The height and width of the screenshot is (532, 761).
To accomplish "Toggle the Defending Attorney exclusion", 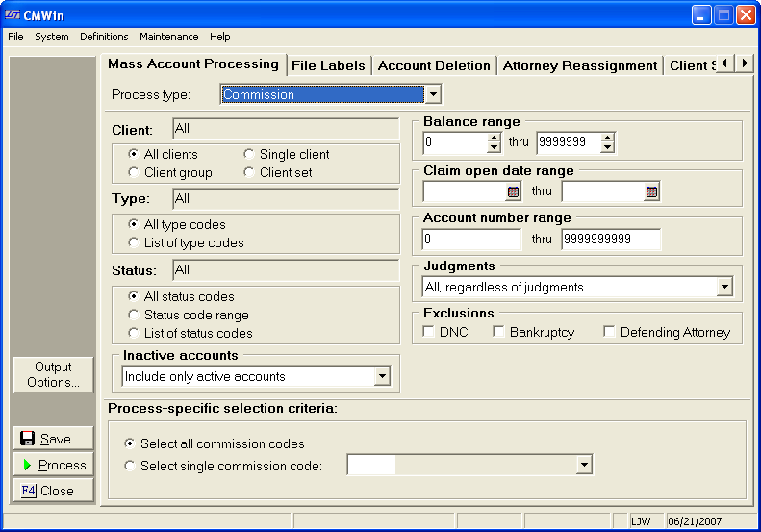I will coord(610,332).
